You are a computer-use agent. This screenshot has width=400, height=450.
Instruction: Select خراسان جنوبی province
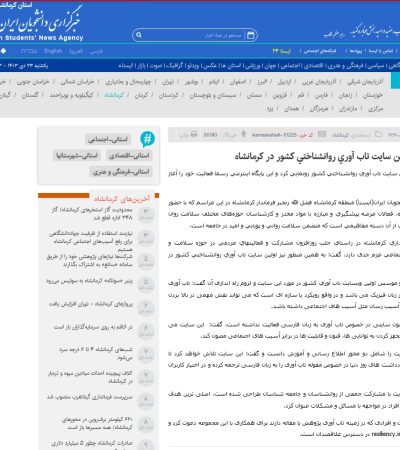[33, 82]
